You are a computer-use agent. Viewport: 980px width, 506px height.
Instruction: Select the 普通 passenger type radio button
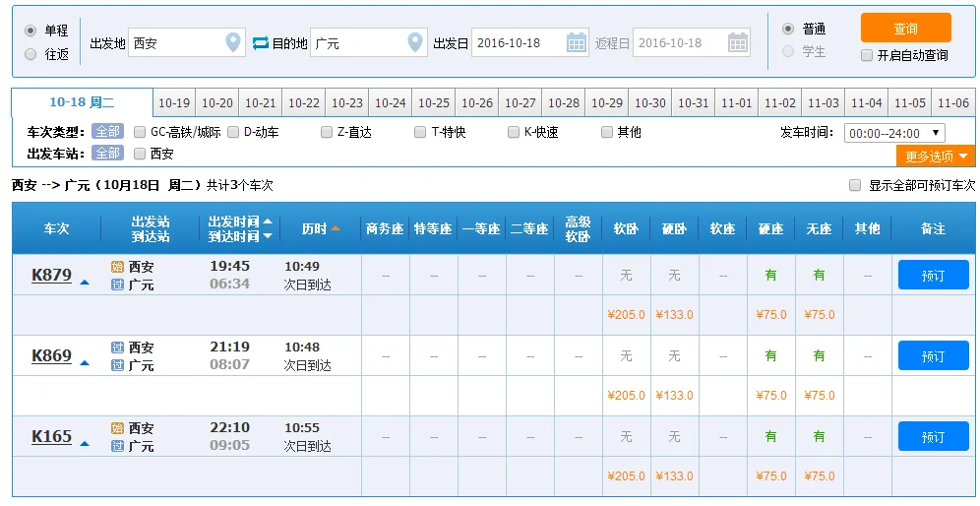[788, 29]
